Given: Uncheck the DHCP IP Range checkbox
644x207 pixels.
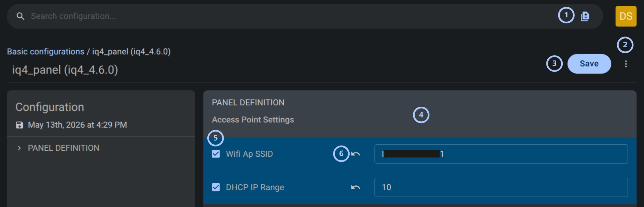Looking at the screenshot, I should pyautogui.click(x=216, y=188).
